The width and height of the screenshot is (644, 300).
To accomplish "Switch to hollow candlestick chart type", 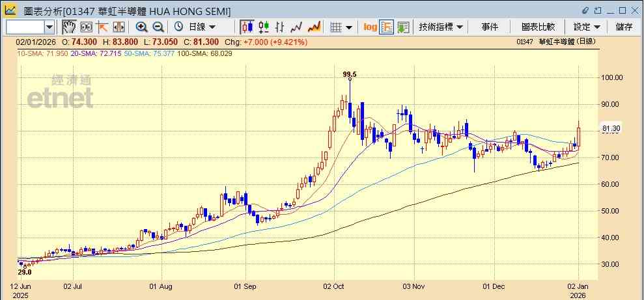I will [264, 27].
